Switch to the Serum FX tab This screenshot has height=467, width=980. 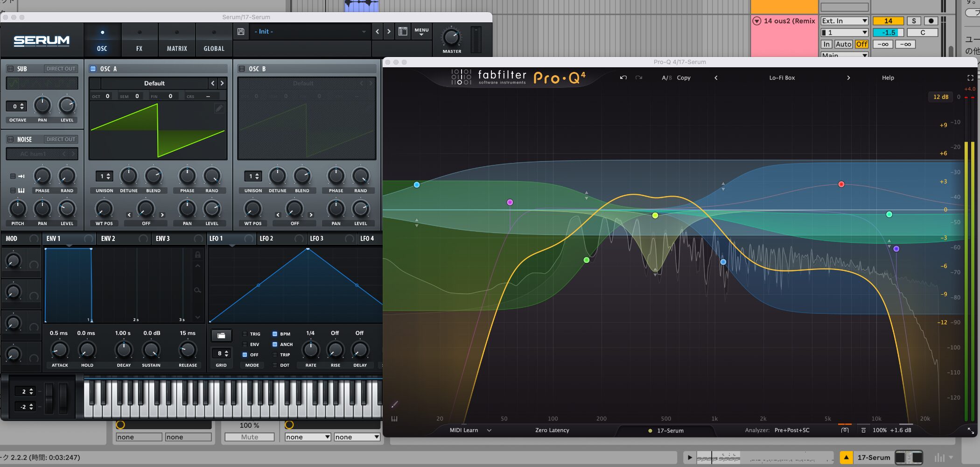tap(139, 40)
